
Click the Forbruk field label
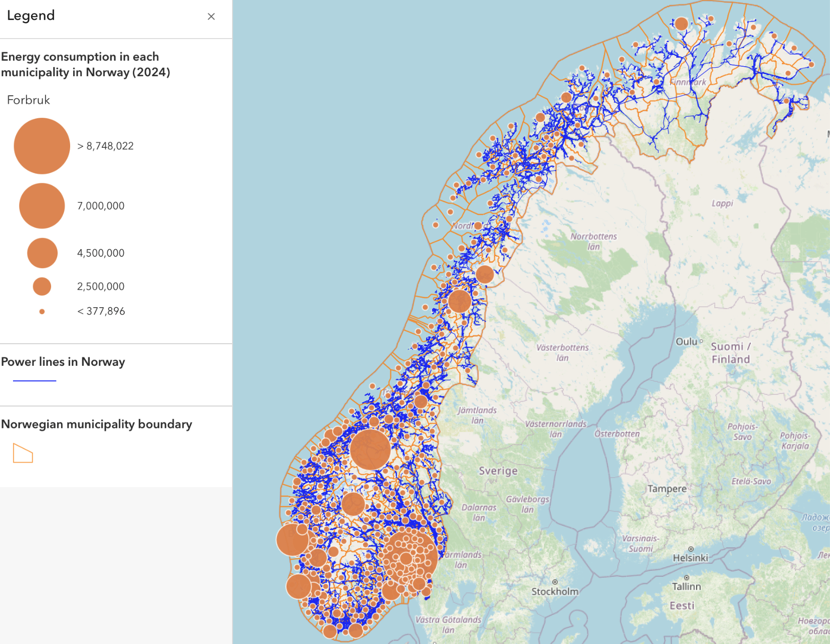[x=29, y=100]
